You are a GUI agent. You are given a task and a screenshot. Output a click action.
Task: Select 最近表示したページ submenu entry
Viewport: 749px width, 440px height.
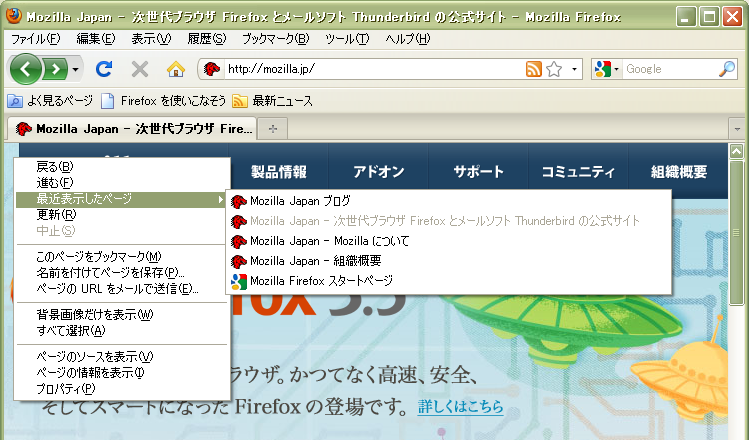[122, 199]
